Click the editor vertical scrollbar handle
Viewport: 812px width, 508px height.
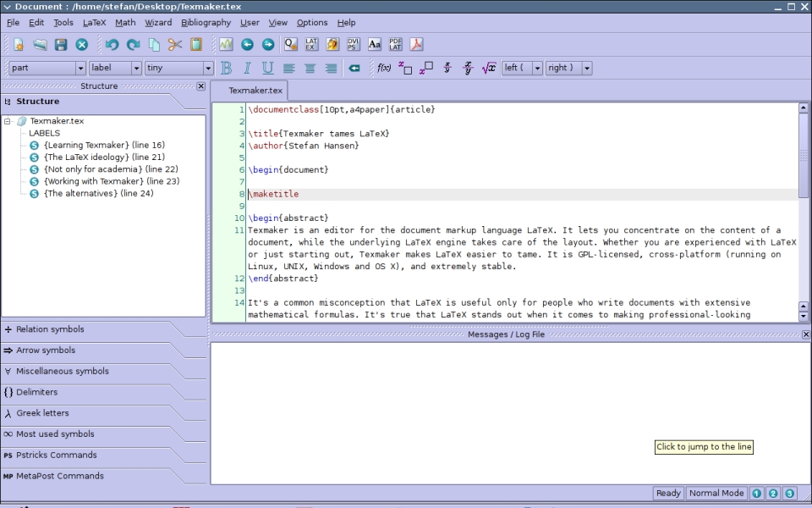804,156
